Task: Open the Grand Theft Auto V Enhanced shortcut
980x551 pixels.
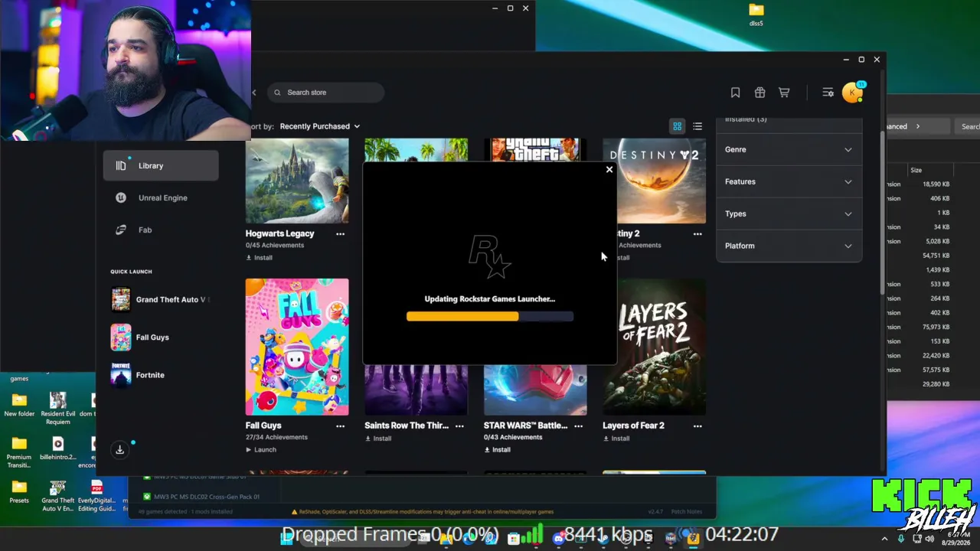Action: point(57,496)
